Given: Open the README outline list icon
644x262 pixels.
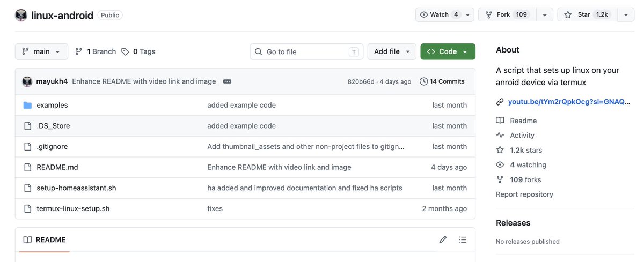Looking at the screenshot, I should tap(463, 239).
